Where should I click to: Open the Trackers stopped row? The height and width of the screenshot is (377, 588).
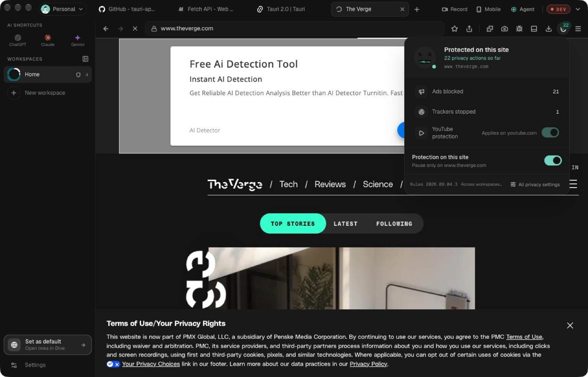tap(487, 112)
